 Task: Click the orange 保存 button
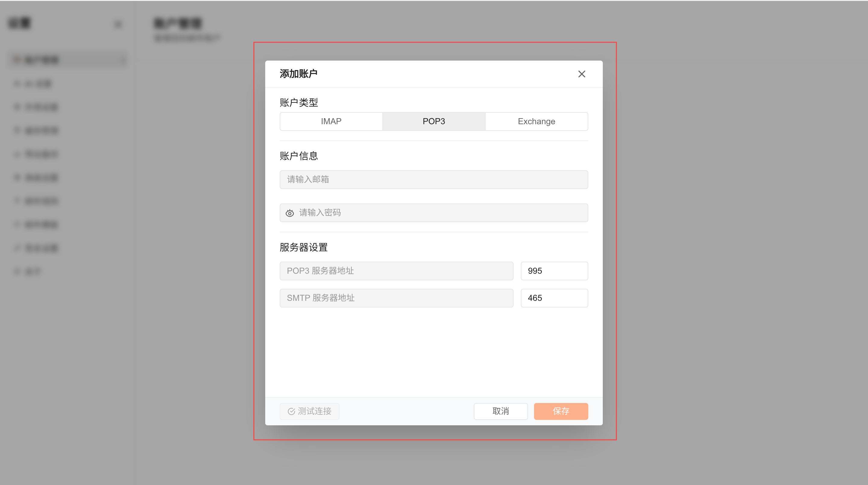(x=561, y=411)
